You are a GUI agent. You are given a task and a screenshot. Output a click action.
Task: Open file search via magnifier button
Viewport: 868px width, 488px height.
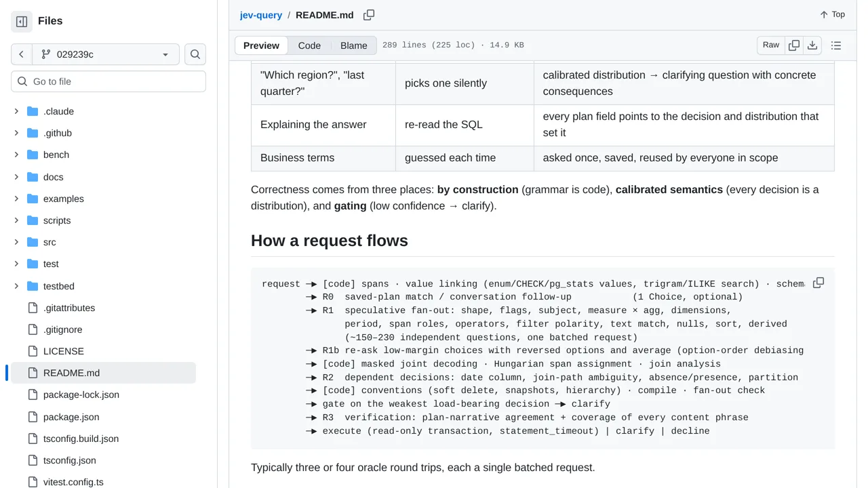point(195,54)
